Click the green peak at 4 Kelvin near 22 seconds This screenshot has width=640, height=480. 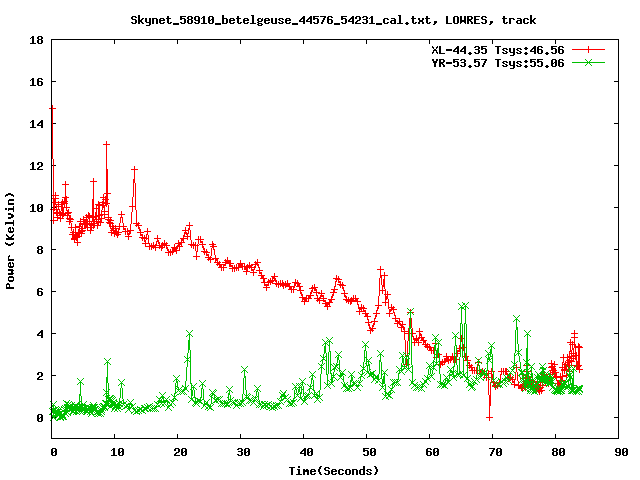(x=189, y=334)
